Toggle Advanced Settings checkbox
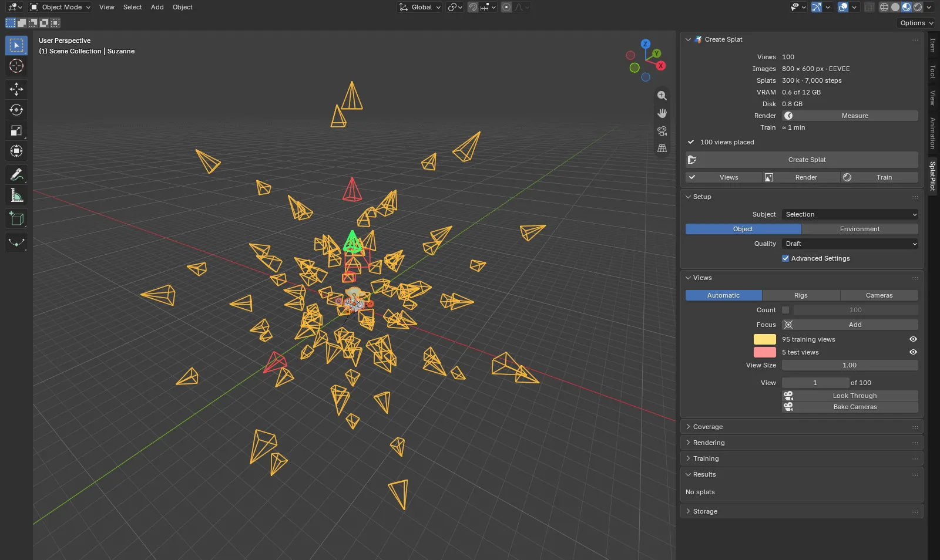This screenshot has height=560, width=940. coord(785,258)
